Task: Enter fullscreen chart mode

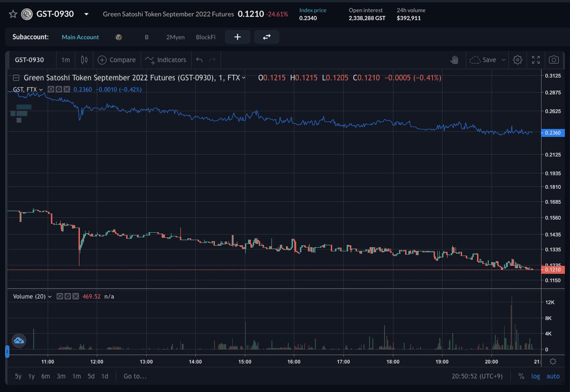Action: coord(536,60)
